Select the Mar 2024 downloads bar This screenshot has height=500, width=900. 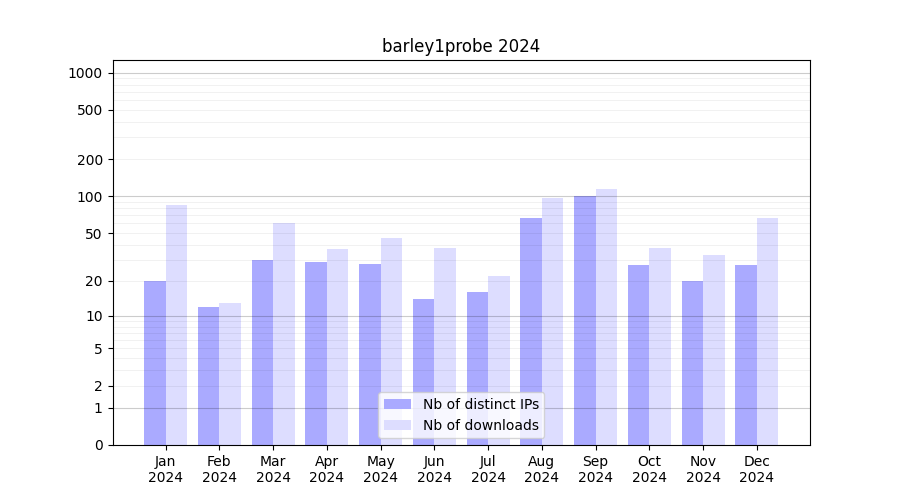pyautogui.click(x=284, y=333)
